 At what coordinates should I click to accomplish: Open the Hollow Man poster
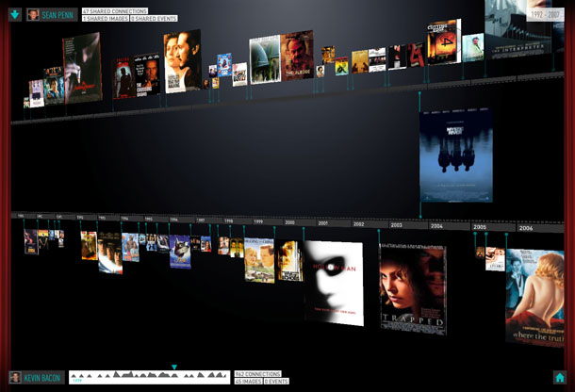coord(334,283)
